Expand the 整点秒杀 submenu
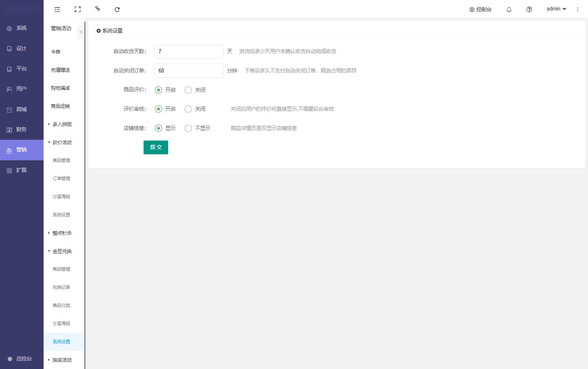Screen dimensions: 588x369 (61, 233)
